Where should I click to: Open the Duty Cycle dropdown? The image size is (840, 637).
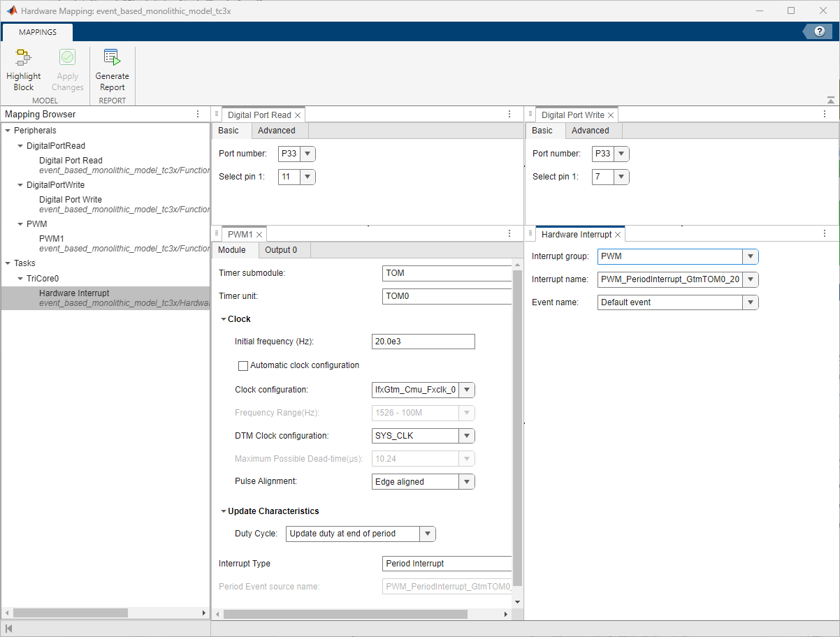[x=427, y=534]
